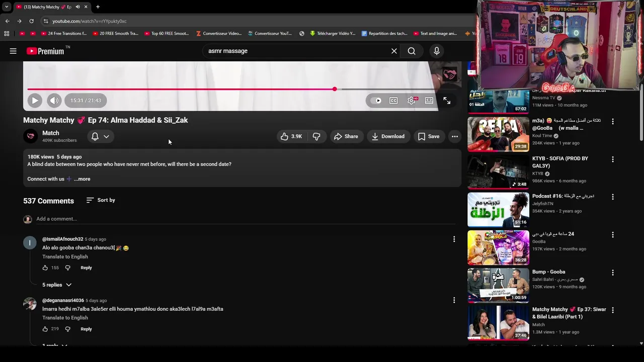Open 'Convertisseur Video' bookmark

[219, 34]
